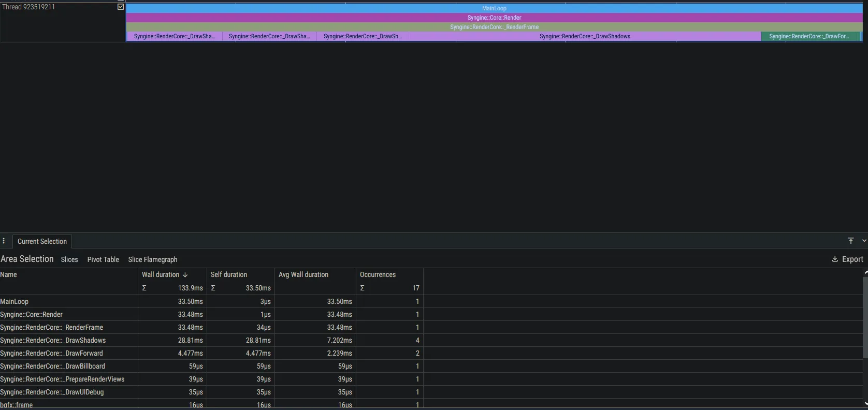Image resolution: width=868 pixels, height=410 pixels.
Task: Open the Slice Flamegraph tab
Action: (x=153, y=259)
